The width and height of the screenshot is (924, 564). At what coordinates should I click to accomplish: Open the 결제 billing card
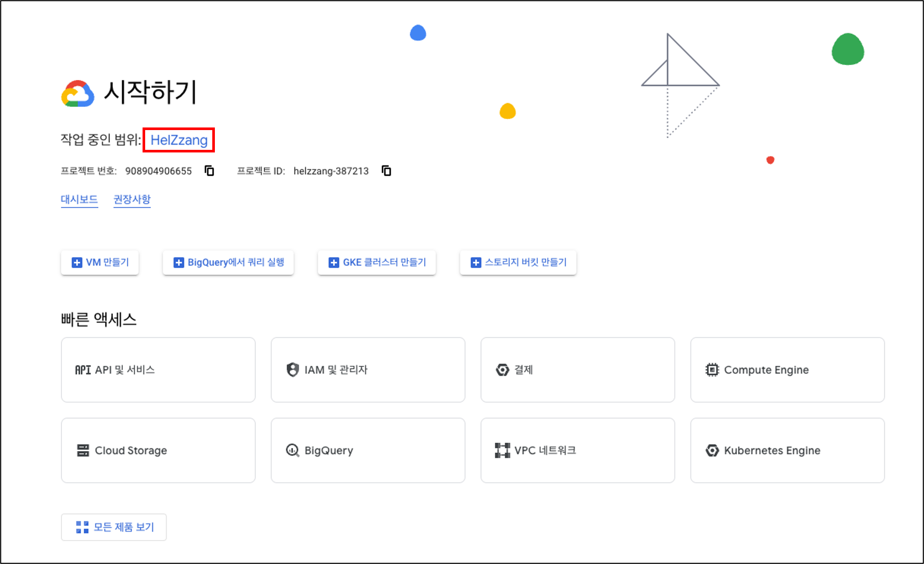click(x=577, y=370)
